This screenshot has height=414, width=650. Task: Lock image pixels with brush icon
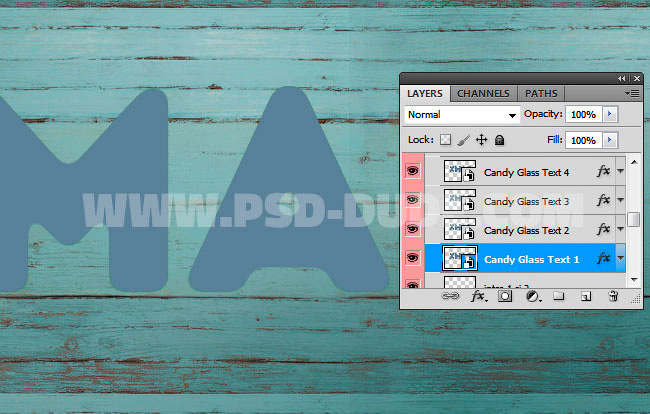(463, 141)
